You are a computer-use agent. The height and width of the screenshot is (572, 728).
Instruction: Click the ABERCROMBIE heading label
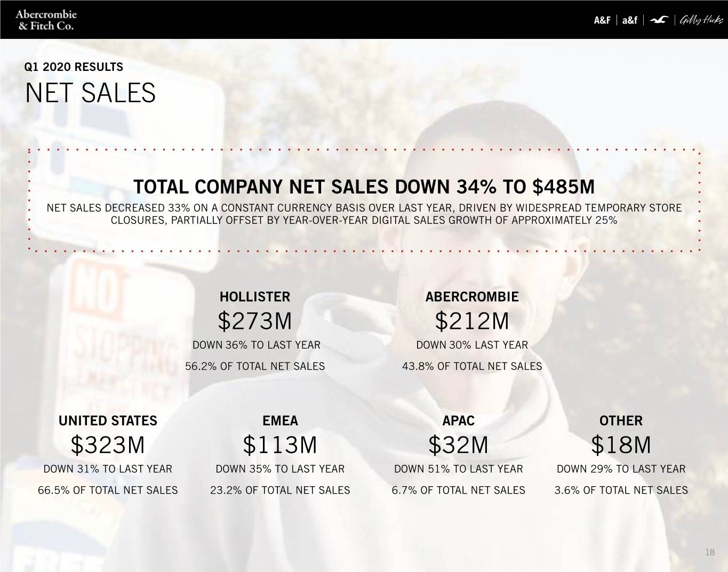pos(472,297)
